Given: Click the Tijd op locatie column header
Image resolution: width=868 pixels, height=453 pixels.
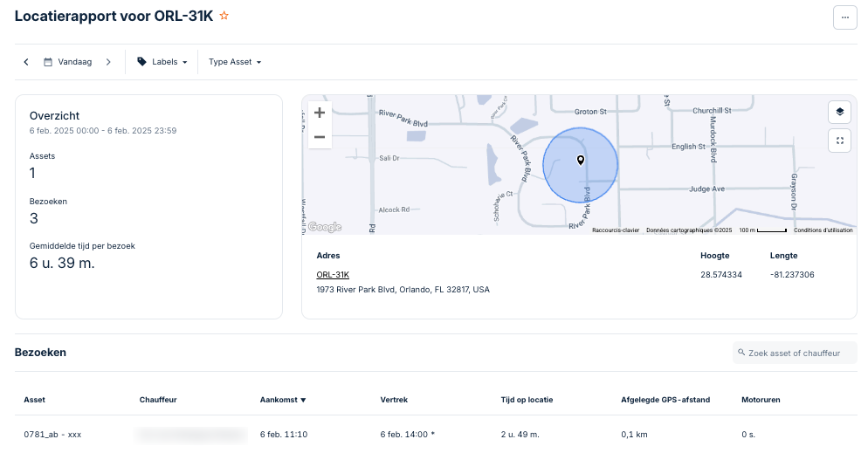Looking at the screenshot, I should coord(527,400).
